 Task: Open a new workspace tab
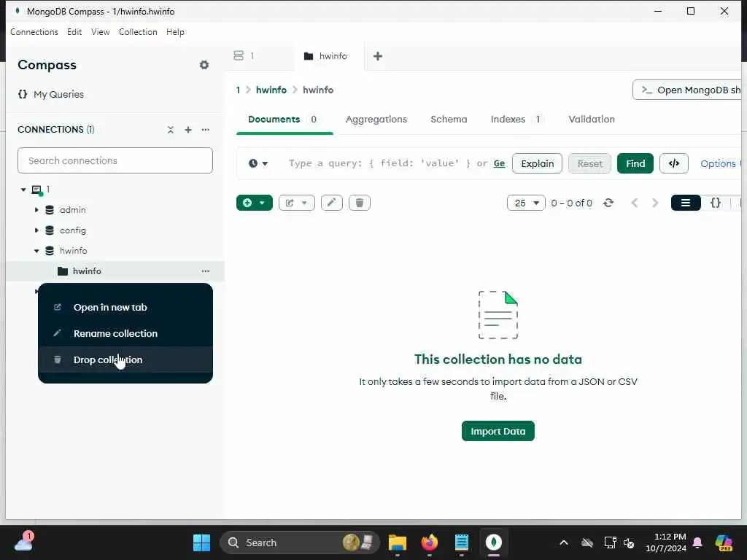[378, 56]
